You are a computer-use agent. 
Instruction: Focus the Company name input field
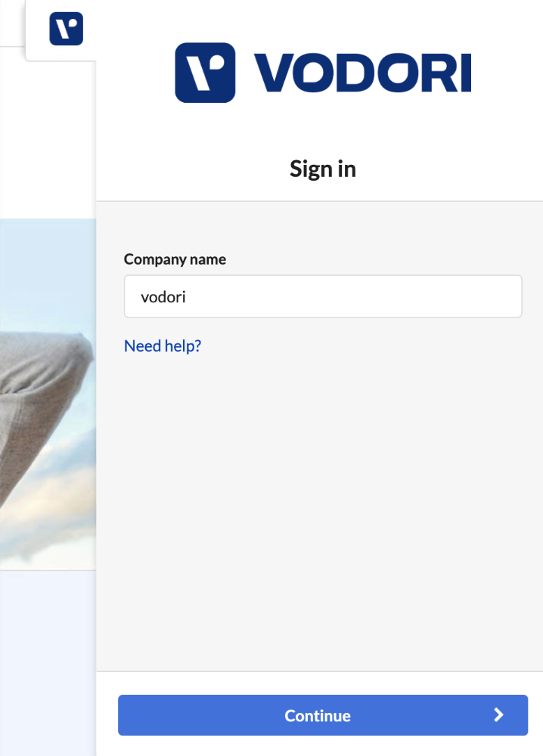pyautogui.click(x=323, y=296)
